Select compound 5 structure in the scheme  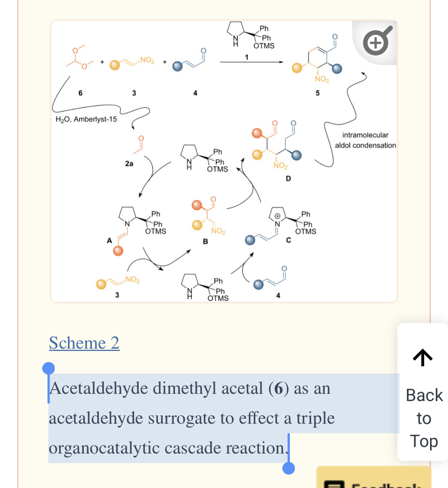click(317, 61)
